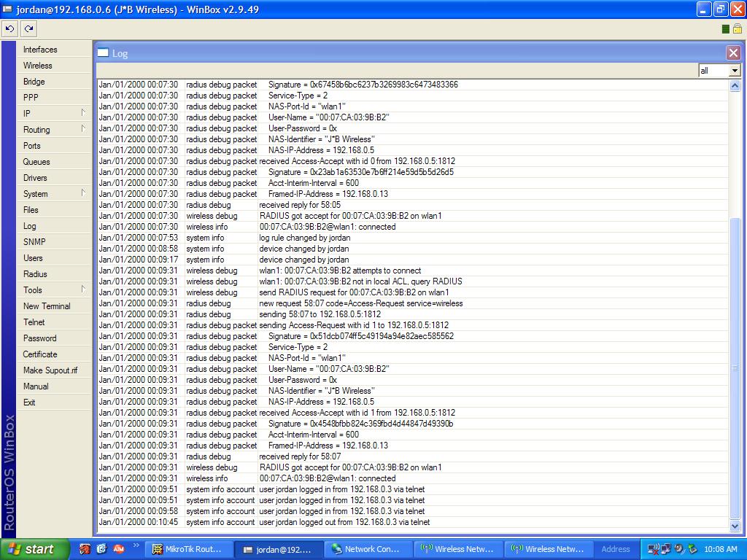747x560 pixels.
Task: Expand the Routing submenu arrow
Action: tap(83, 128)
